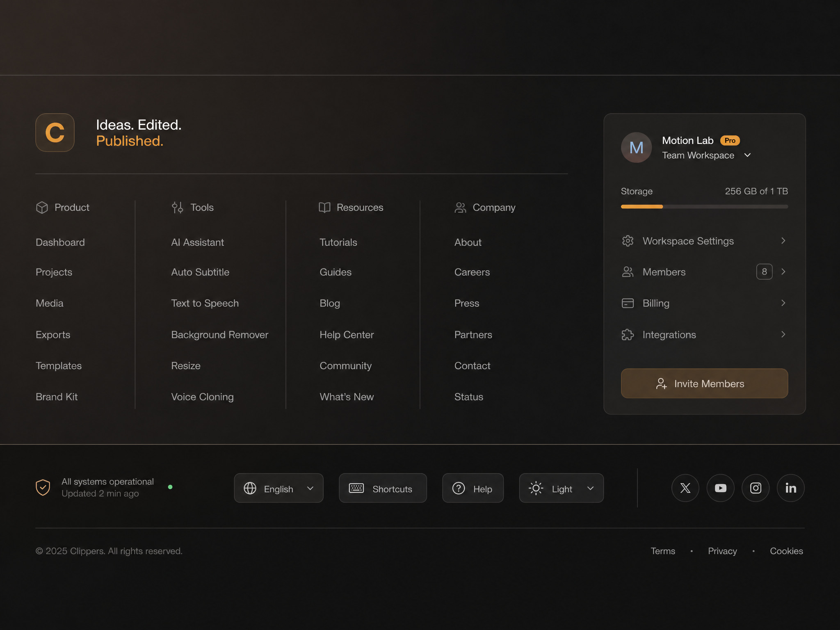The image size is (840, 630).
Task: Expand Workspace Settings chevron arrow
Action: [783, 241]
